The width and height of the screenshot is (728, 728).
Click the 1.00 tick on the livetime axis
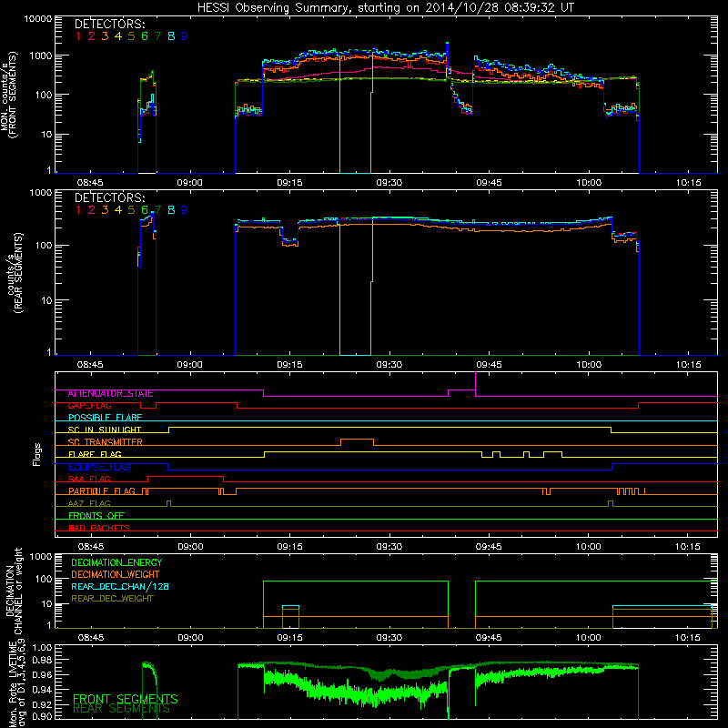tap(42, 648)
